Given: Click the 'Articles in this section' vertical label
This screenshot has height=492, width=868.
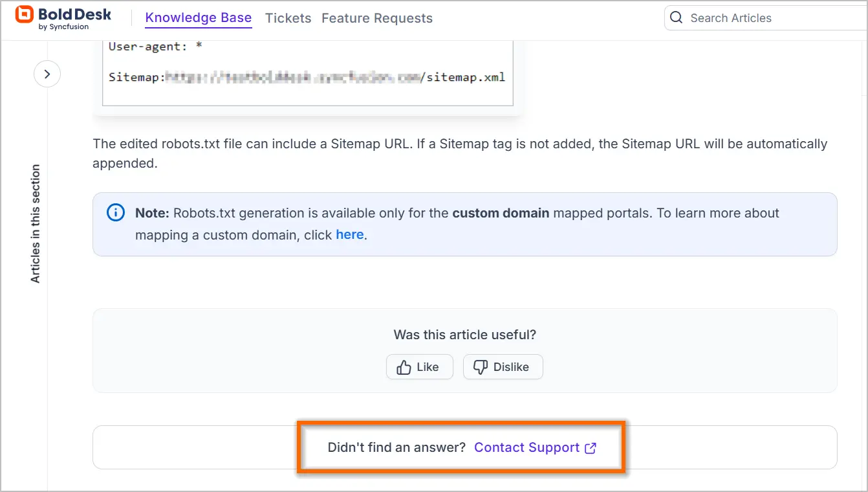Looking at the screenshot, I should tap(36, 223).
